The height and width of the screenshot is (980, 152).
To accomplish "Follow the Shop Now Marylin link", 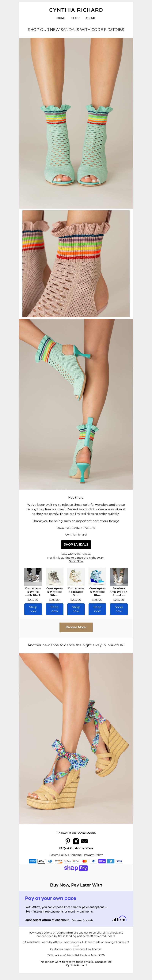I will tap(76, 561).
